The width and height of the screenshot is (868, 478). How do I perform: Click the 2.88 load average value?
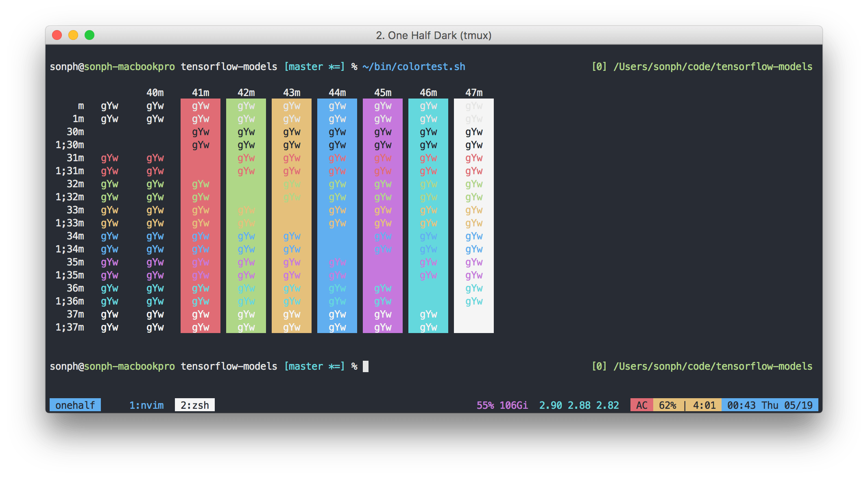pos(579,405)
